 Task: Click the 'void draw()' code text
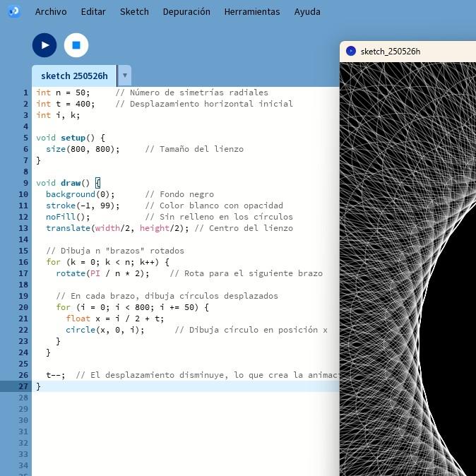63,183
